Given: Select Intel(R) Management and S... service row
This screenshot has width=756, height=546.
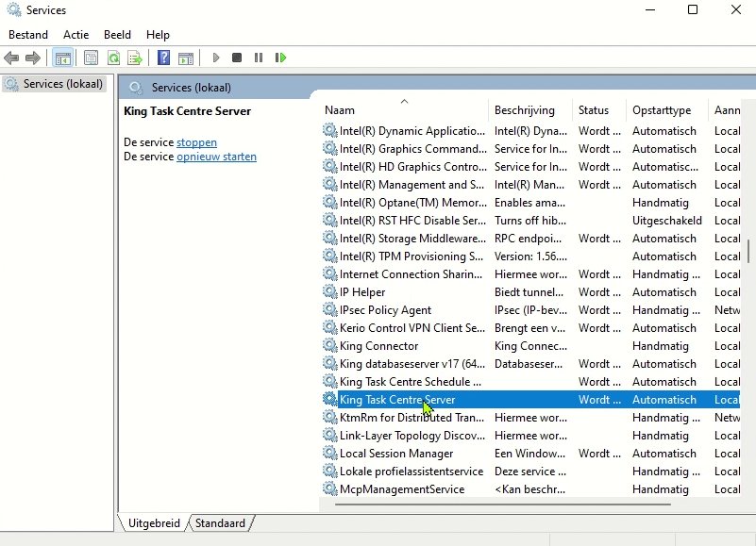Looking at the screenshot, I should (530, 184).
